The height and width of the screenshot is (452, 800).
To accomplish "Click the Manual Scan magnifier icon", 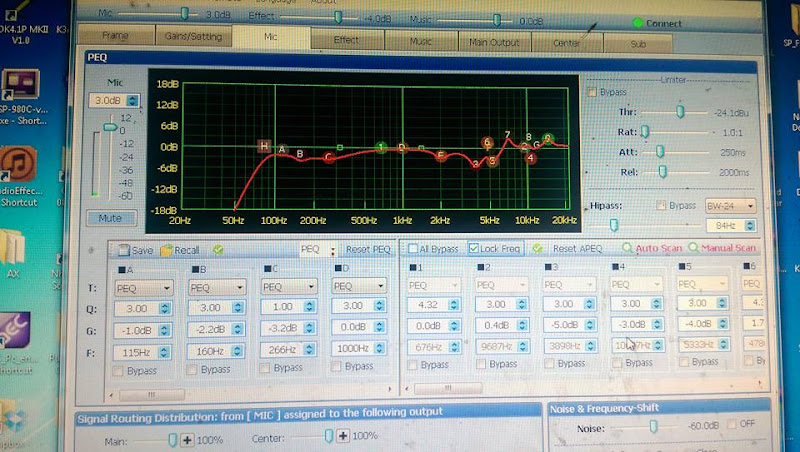I will click(693, 247).
